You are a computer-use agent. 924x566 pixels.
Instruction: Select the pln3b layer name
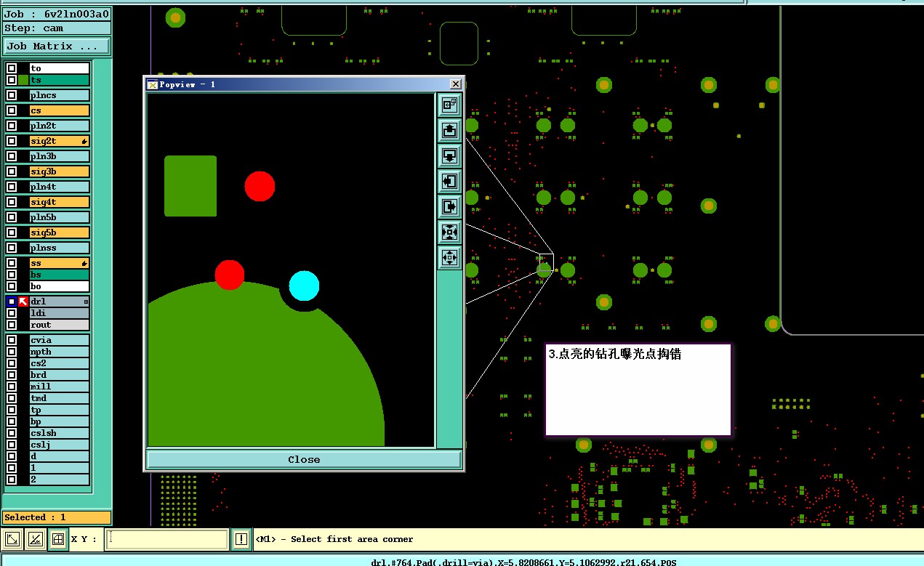coord(60,156)
